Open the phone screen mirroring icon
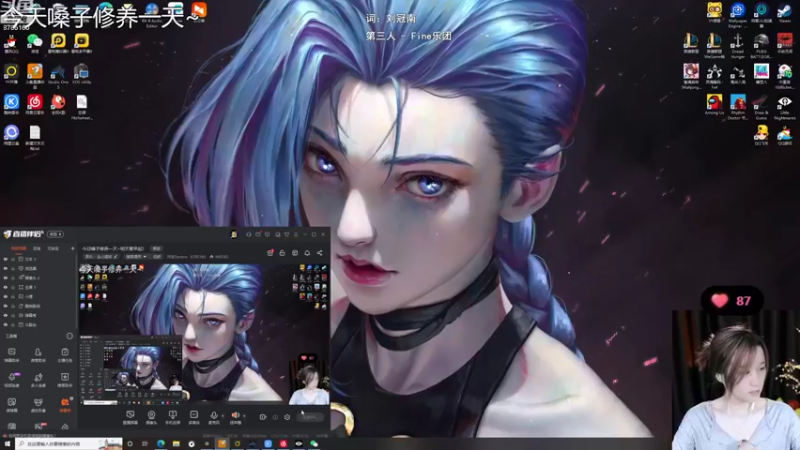This screenshot has width=800, height=450. click(x=172, y=417)
